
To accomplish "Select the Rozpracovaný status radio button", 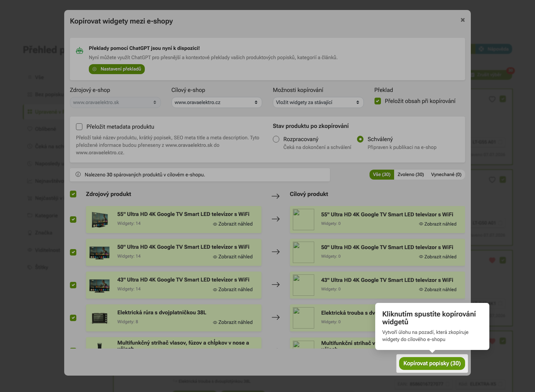I will [276, 139].
